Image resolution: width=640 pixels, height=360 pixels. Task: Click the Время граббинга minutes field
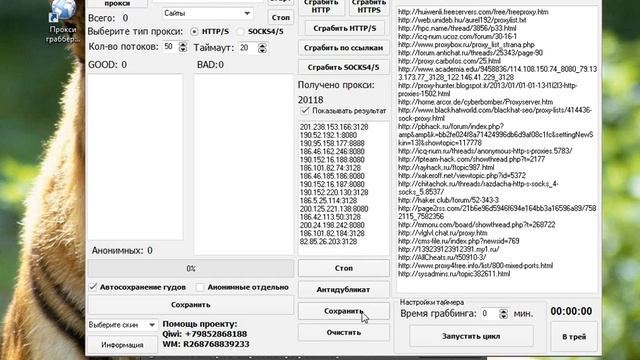coord(489,313)
